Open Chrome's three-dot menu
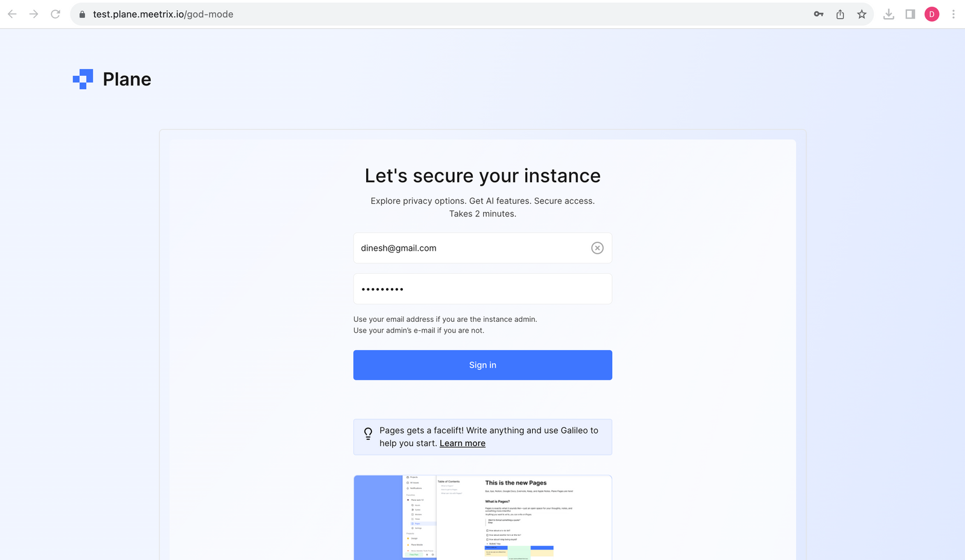The image size is (965, 560). (954, 14)
